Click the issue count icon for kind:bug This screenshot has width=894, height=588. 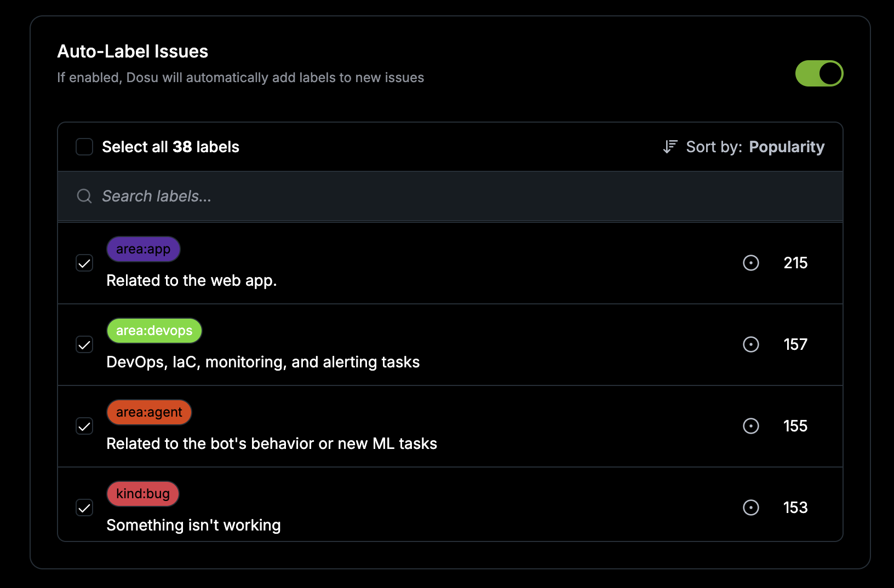point(750,508)
